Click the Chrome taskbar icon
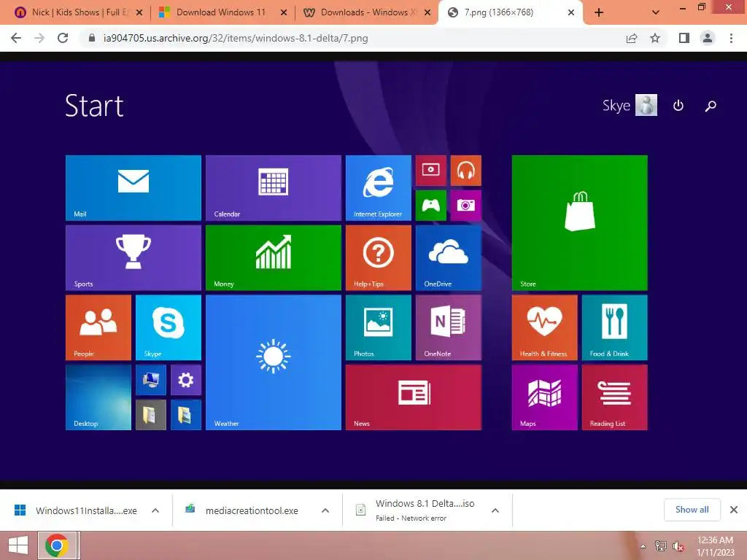 pos(57,545)
